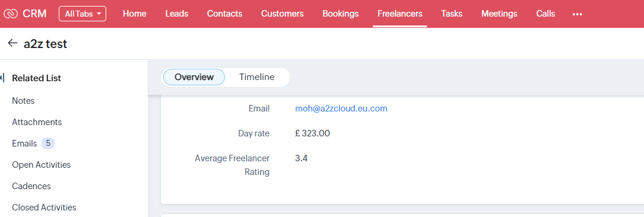Open the All Tabs dropdown
This screenshot has height=217, width=644.
pyautogui.click(x=83, y=14)
